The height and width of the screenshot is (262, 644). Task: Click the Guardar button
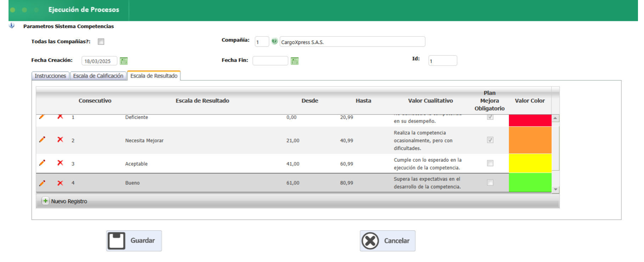click(x=134, y=241)
